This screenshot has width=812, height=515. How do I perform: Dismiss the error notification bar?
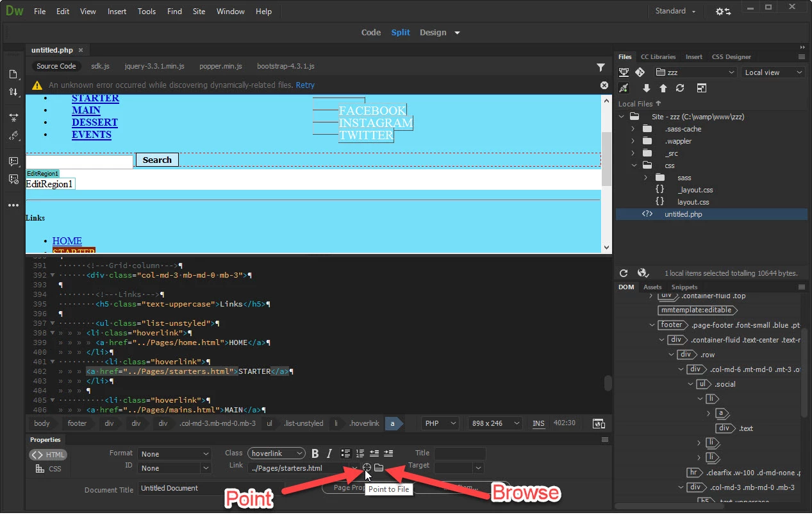click(604, 85)
